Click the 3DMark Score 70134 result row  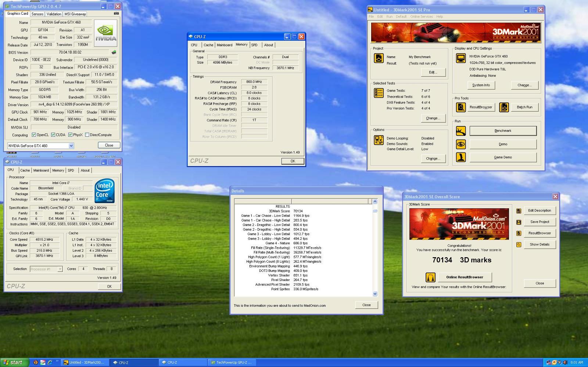(285, 211)
